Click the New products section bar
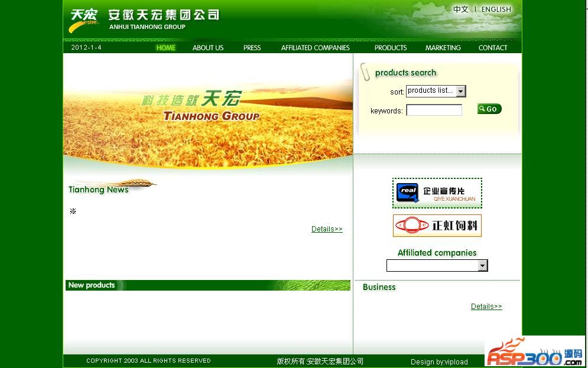The image size is (588, 368). (208, 285)
